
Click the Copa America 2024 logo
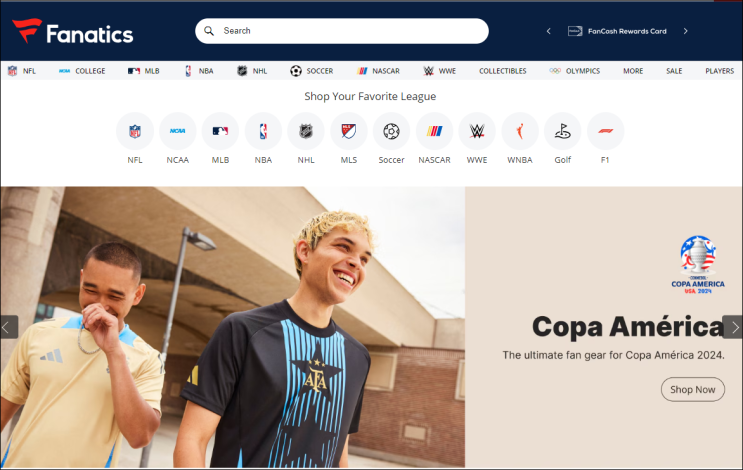coord(698,265)
